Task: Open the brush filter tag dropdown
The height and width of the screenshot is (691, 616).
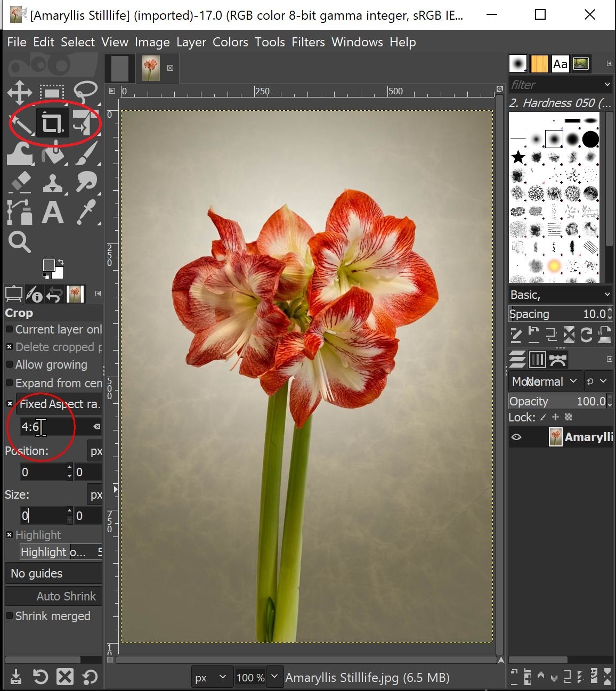Action: 607,84
